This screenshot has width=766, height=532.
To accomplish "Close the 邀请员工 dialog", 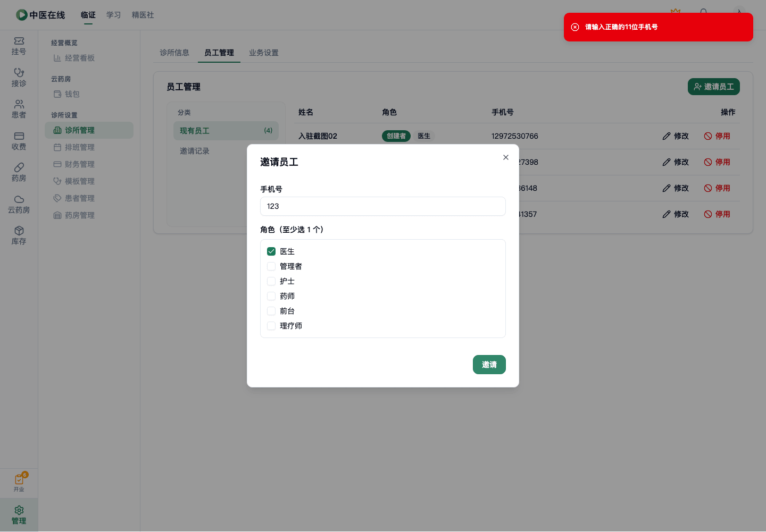I will tap(506, 157).
